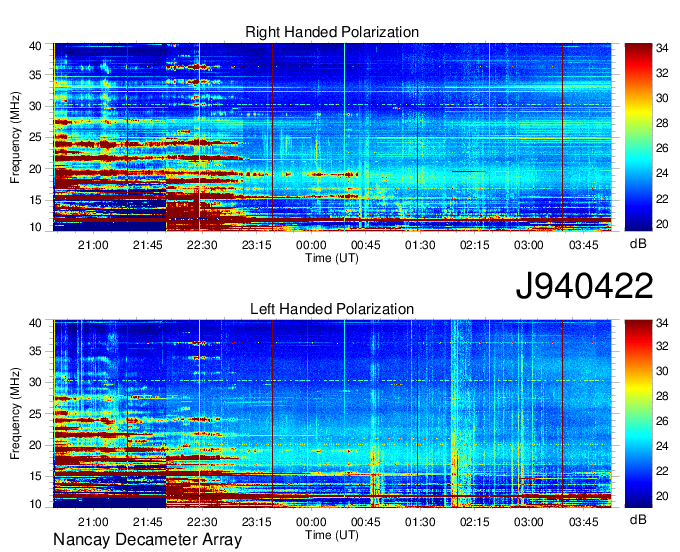Image resolution: width=680 pixels, height=552 pixels.
Task: Click the 10 MHz tick on top plot
Action: [x=36, y=227]
